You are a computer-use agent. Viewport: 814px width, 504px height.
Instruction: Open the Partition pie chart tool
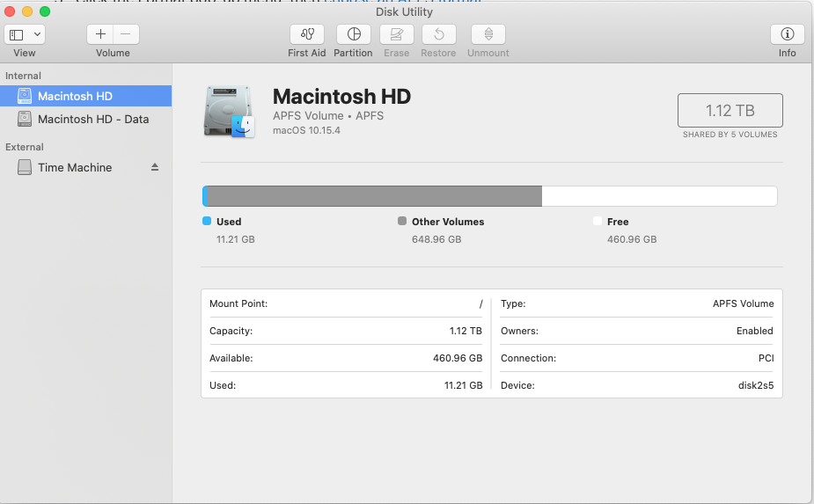pyautogui.click(x=354, y=34)
